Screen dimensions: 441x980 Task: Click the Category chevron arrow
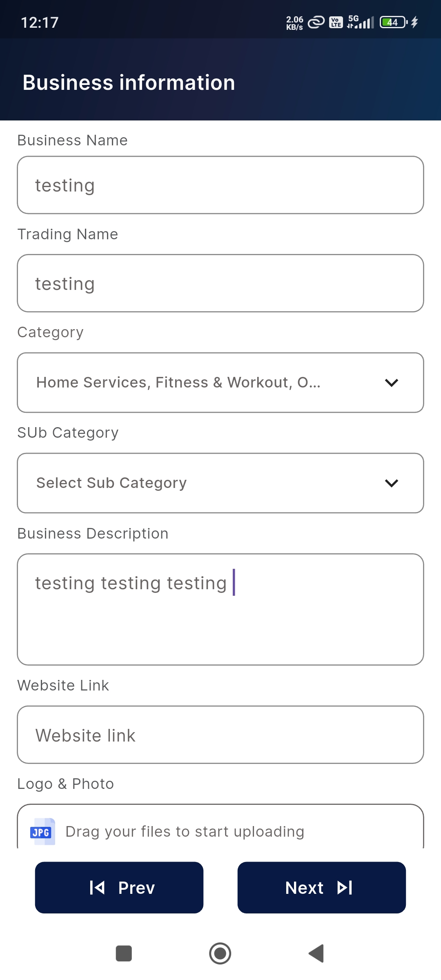pos(391,383)
